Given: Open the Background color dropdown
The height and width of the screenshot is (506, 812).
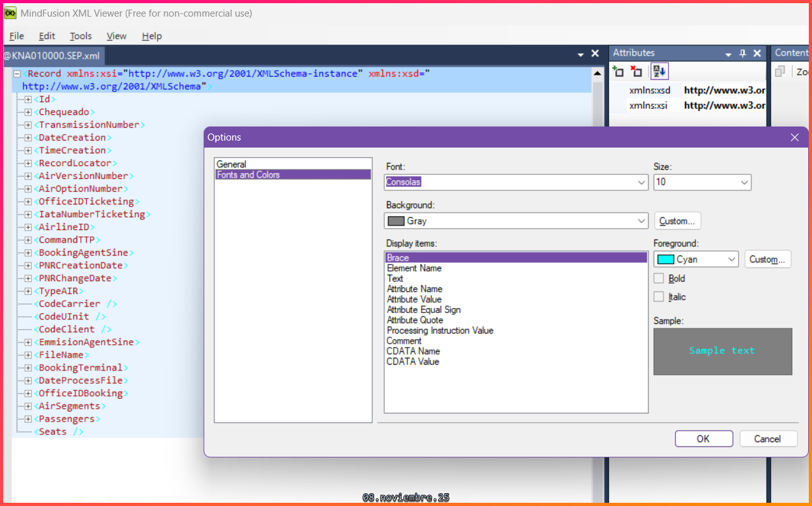Looking at the screenshot, I should [x=642, y=221].
